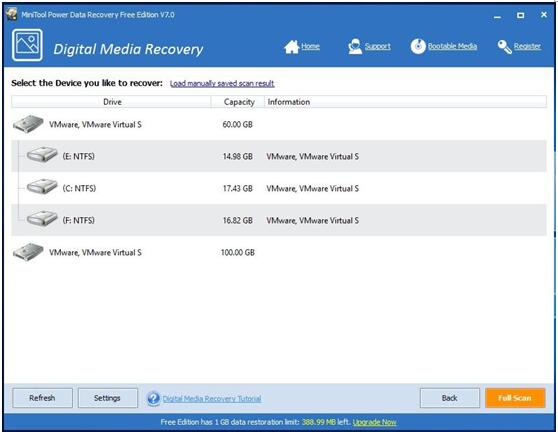The image size is (558, 432).
Task: Minimize the MiniTool window
Action: click(x=498, y=16)
